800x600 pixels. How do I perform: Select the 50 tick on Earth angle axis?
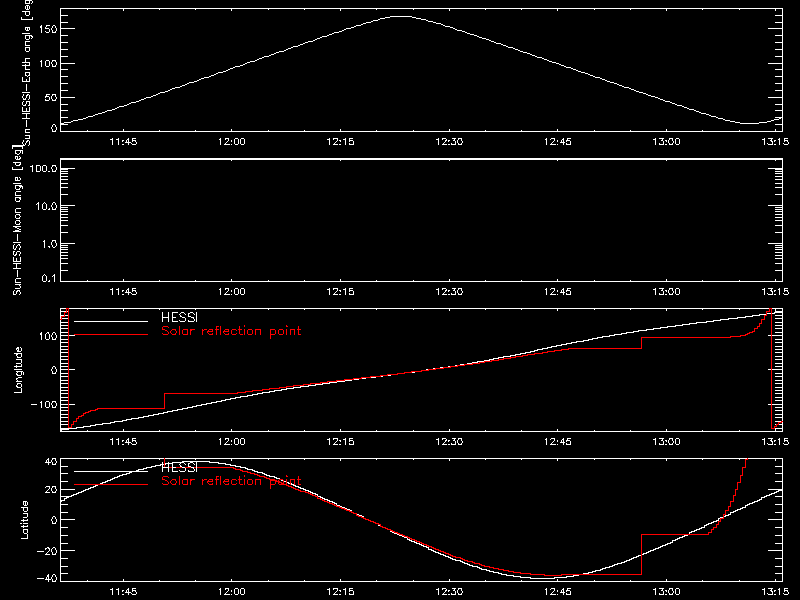click(51, 97)
